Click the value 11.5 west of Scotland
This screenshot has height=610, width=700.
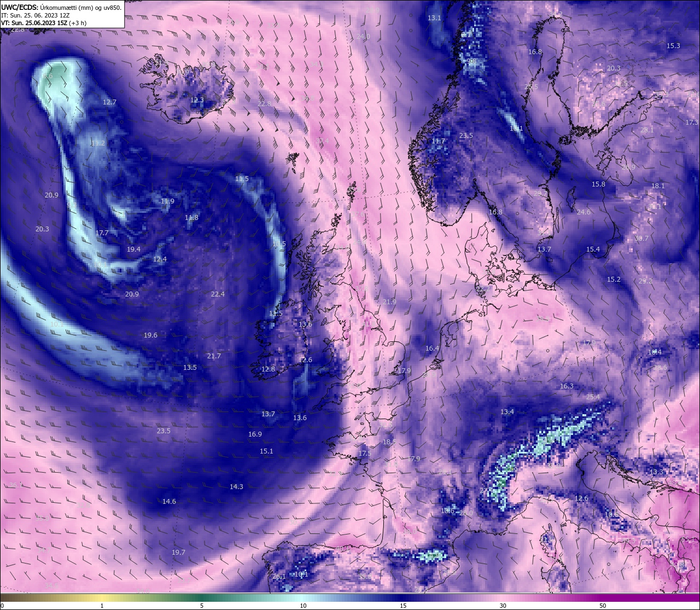242,179
